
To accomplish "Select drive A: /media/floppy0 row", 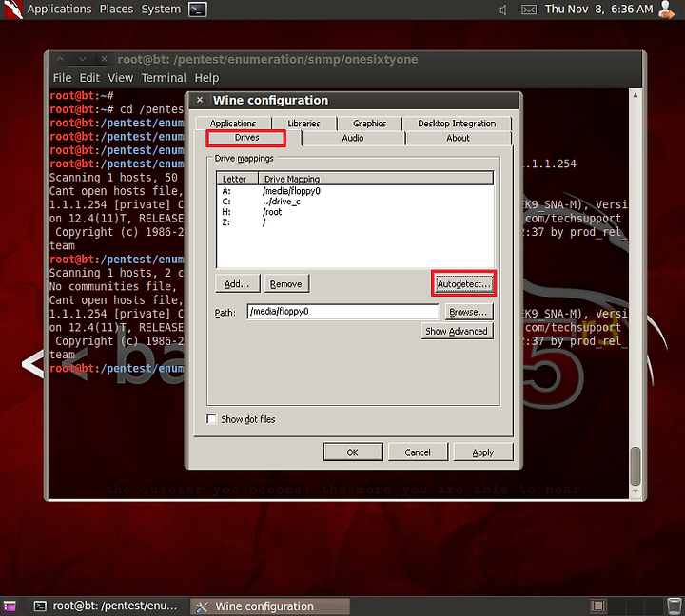I will pos(355,191).
